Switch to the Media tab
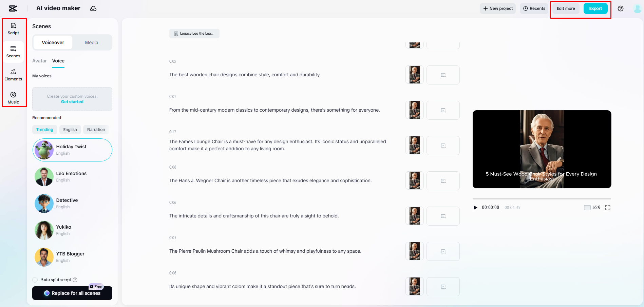The height and width of the screenshot is (307, 644). tap(91, 42)
